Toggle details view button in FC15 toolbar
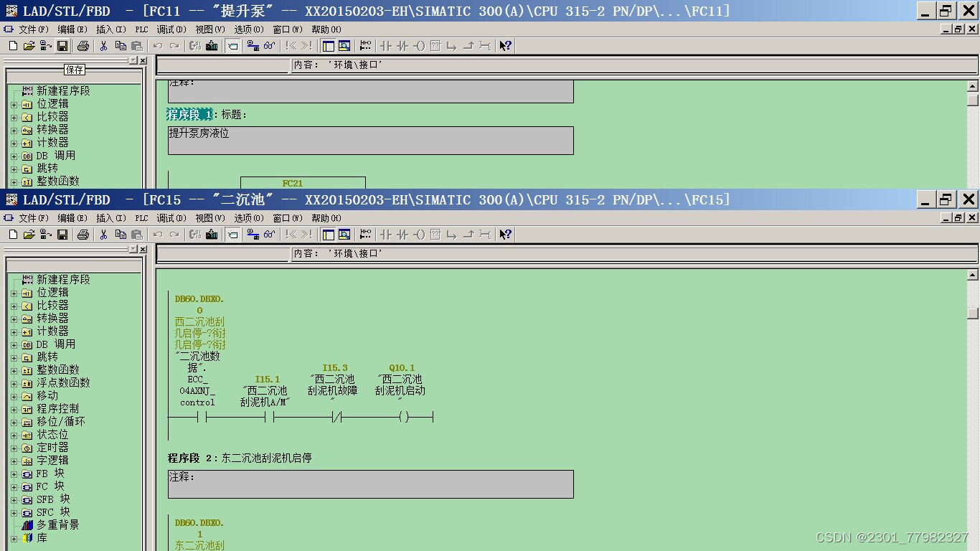The image size is (980, 551). coord(344,235)
